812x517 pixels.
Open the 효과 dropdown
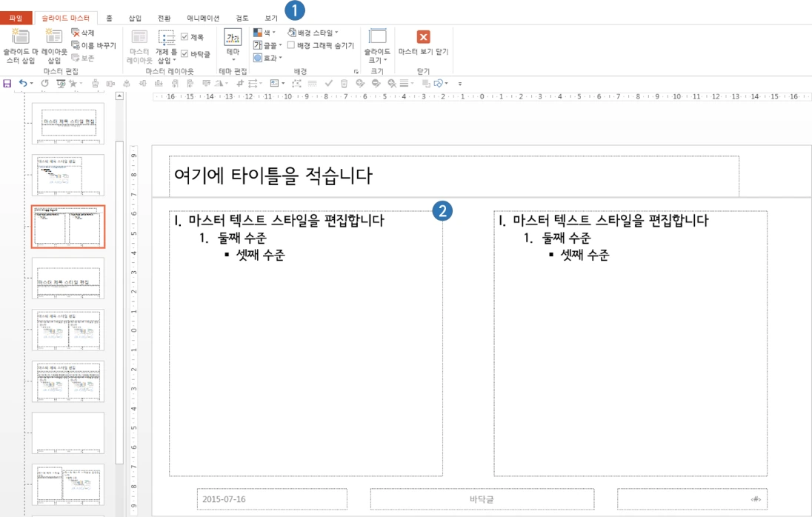pos(267,58)
